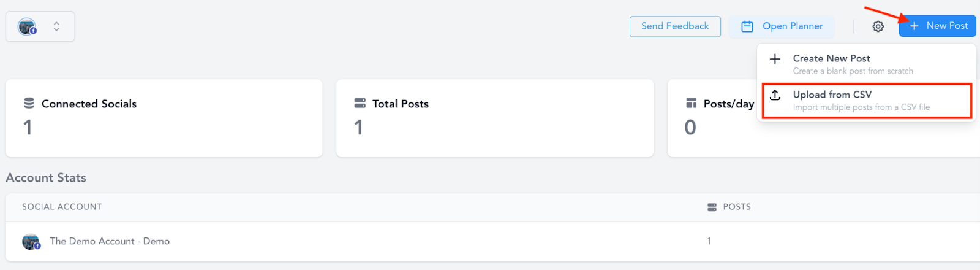Click the POSTS column header icon

[x=712, y=207]
